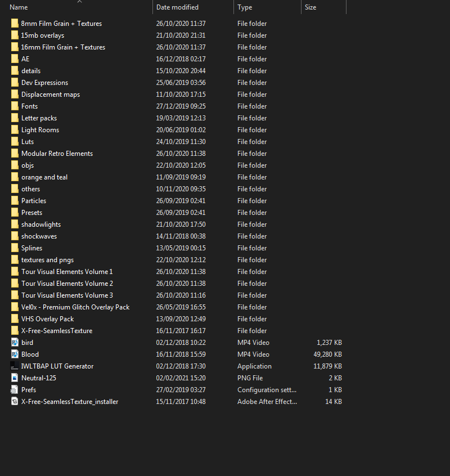
Task: Click the Splines folder icon
Action: click(15, 248)
